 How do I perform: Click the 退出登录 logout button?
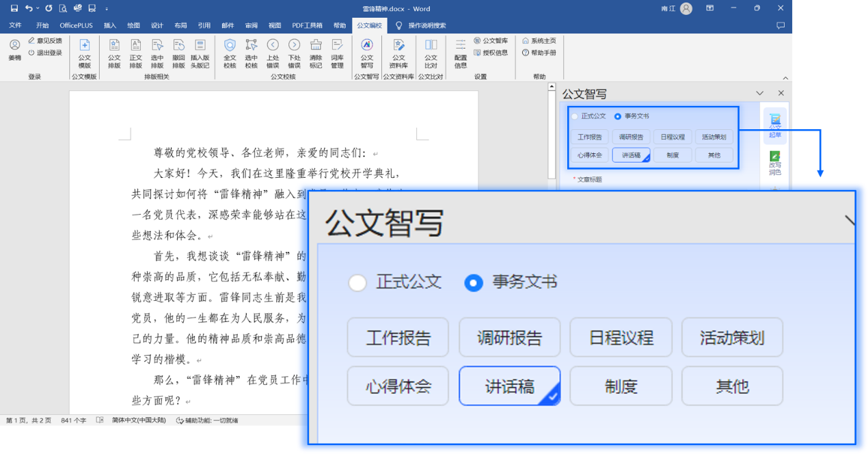click(x=45, y=53)
